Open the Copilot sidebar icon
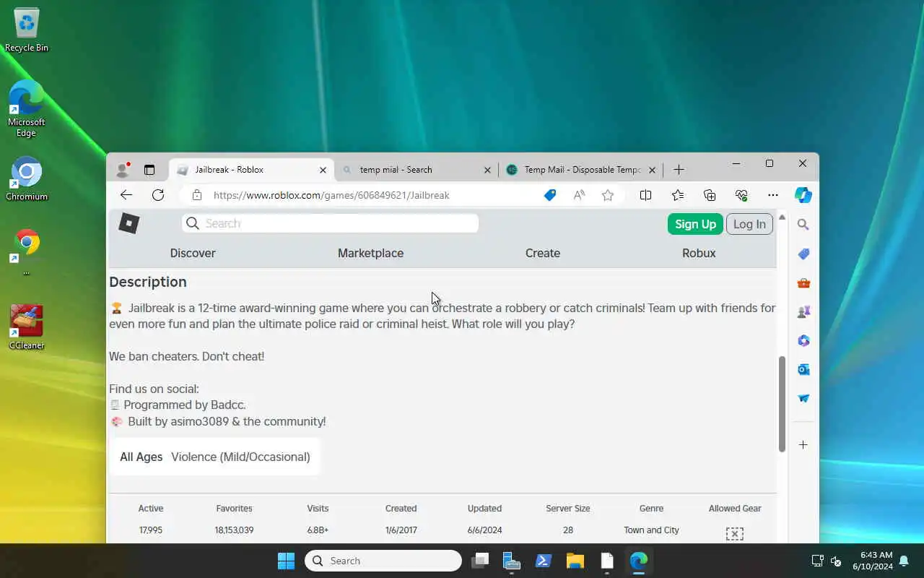 click(x=803, y=195)
